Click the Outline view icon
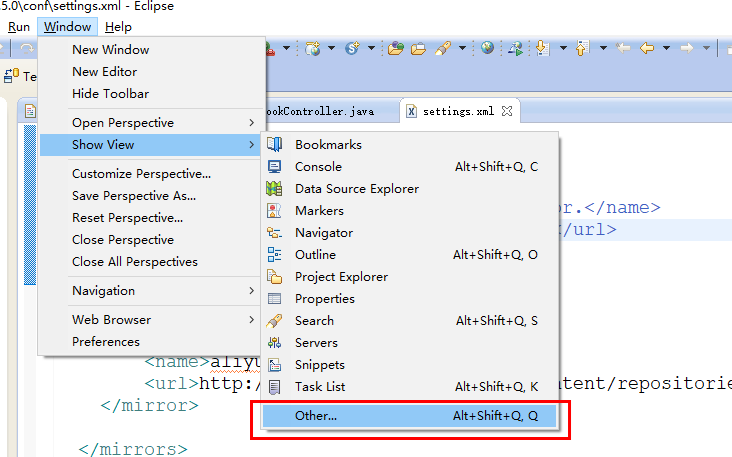Image resolution: width=732 pixels, height=457 pixels. 274,254
